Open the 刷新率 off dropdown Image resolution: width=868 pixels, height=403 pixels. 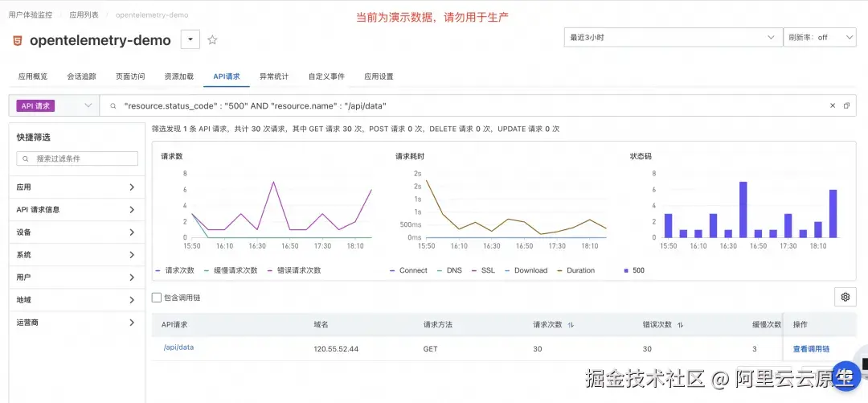tap(820, 37)
